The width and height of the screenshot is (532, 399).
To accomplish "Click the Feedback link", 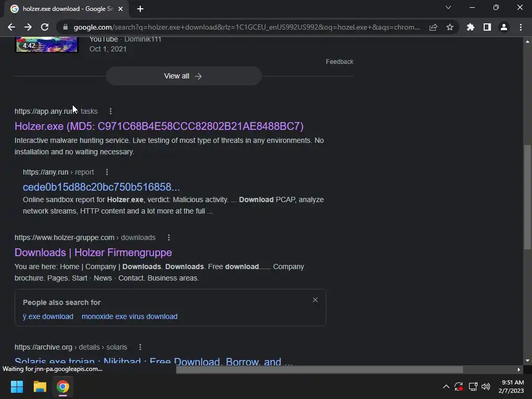I will coord(339,62).
